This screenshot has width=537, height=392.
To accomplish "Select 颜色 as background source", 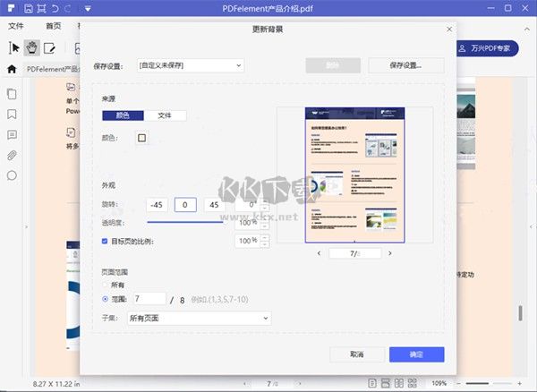I will pos(123,115).
